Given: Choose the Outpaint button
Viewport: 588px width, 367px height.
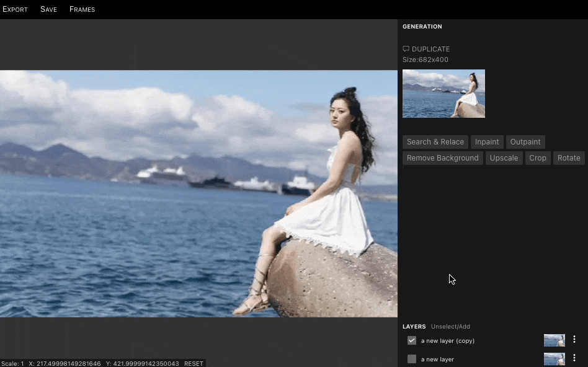Looking at the screenshot, I should (x=525, y=142).
